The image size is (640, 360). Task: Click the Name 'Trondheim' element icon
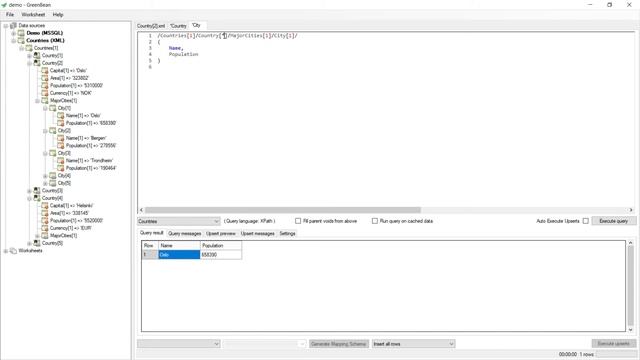[x=61, y=160]
